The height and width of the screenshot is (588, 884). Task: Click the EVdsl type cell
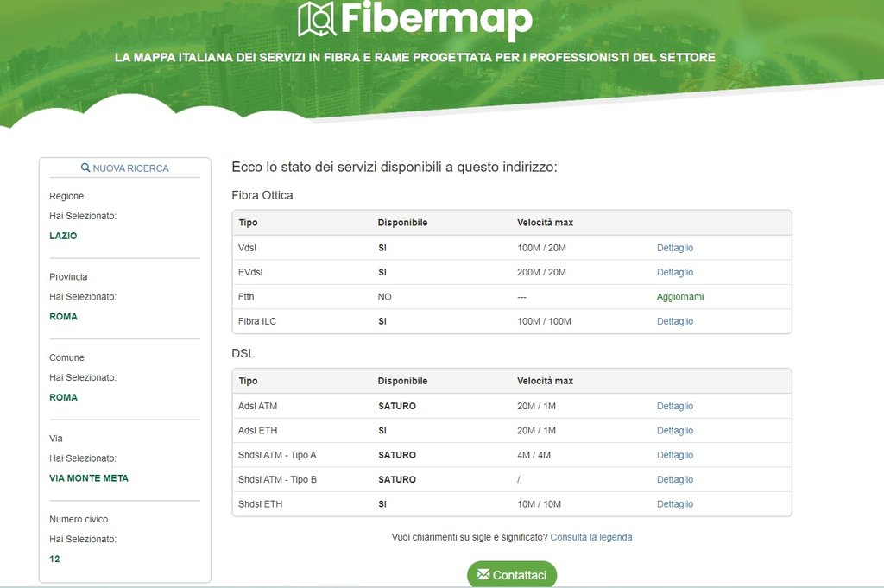click(x=250, y=272)
